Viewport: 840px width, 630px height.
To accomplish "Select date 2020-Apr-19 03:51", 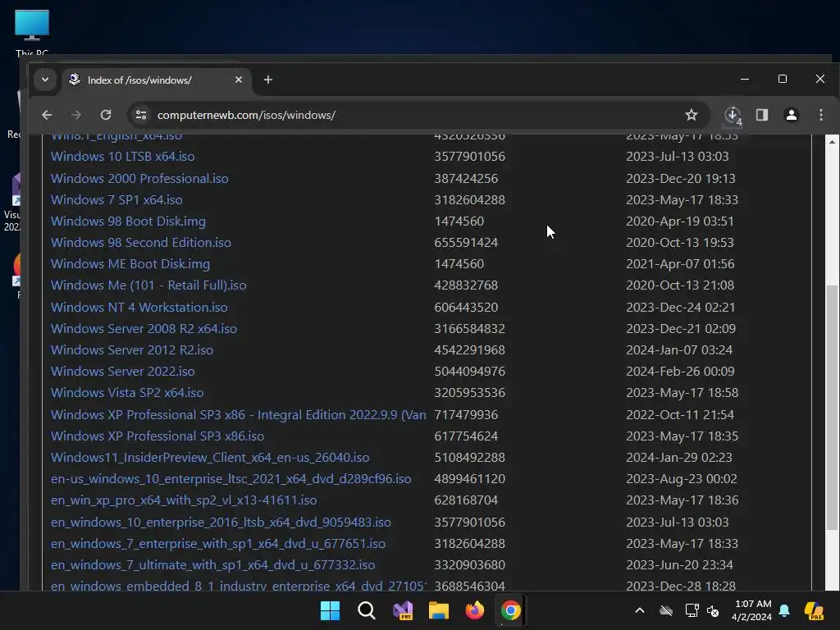I will pyautogui.click(x=680, y=221).
